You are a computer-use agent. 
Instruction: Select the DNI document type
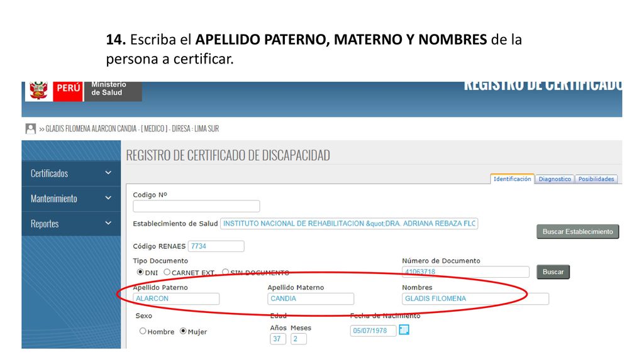pyautogui.click(x=140, y=272)
